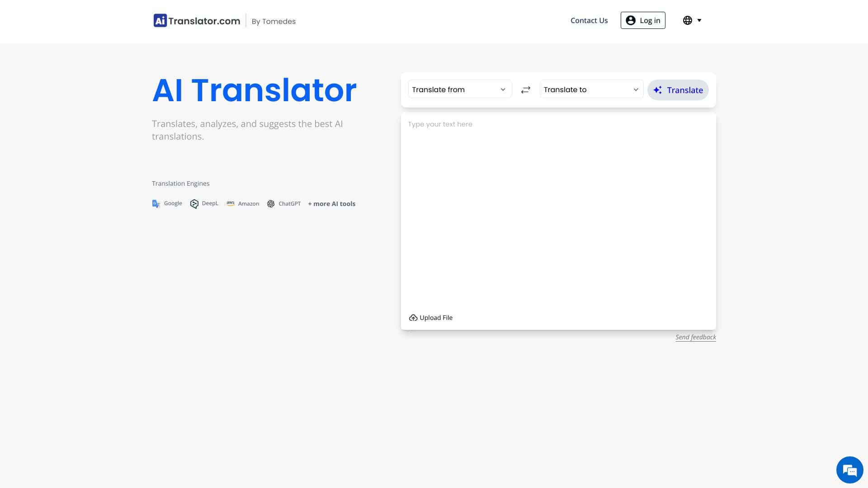Open the Translate from dropdown

pos(459,89)
